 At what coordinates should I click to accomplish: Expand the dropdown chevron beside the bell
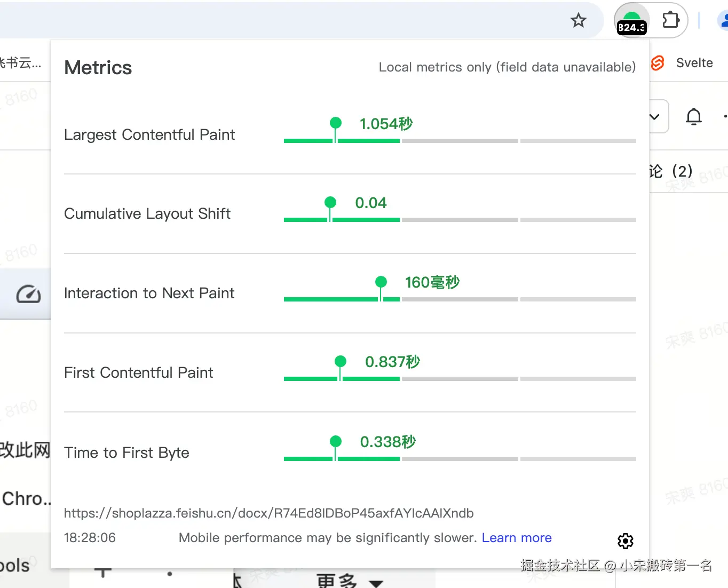pos(655,116)
